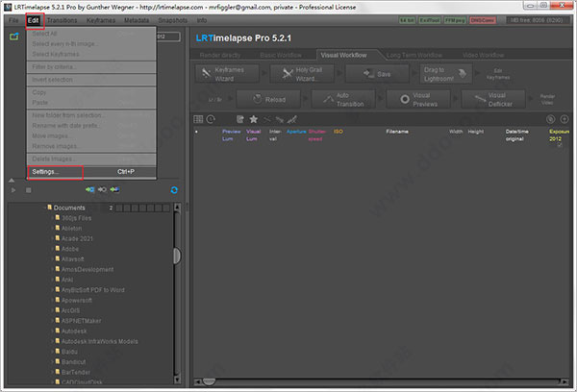Click the Visual Lum column header
577x392 pixels.
click(x=253, y=135)
